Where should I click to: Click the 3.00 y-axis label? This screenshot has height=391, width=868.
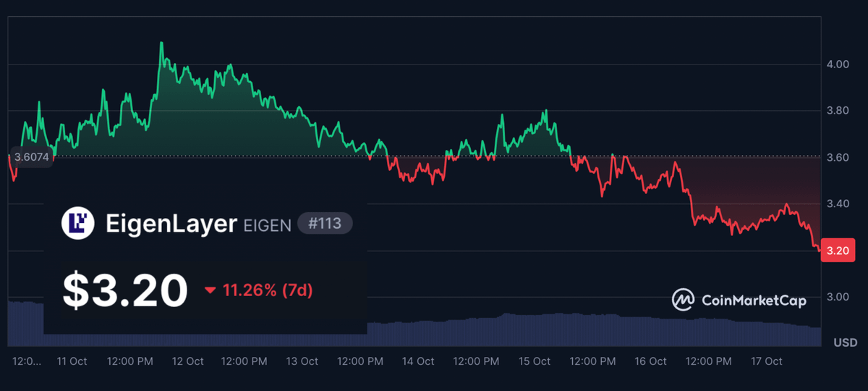coord(838,298)
